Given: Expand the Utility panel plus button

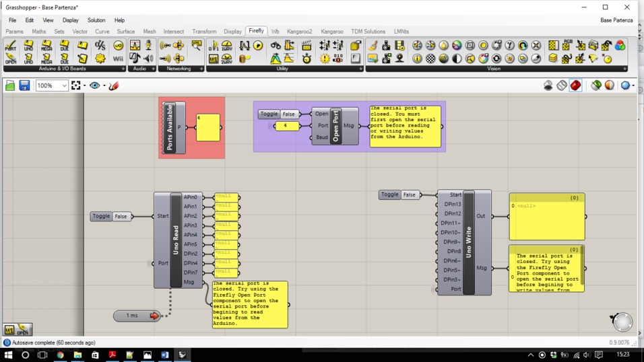Looking at the screenshot, I should click(360, 69).
